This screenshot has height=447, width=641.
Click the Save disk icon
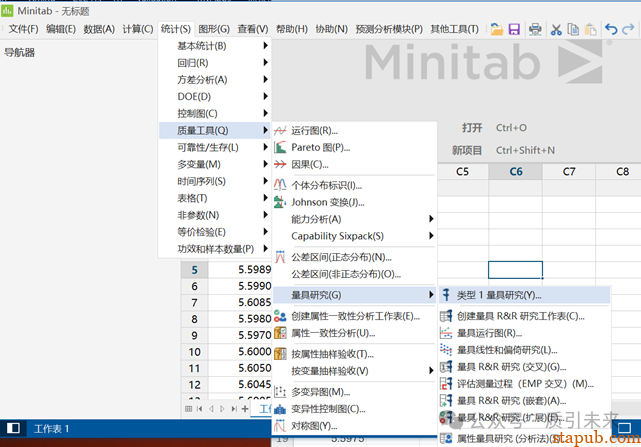[514, 30]
